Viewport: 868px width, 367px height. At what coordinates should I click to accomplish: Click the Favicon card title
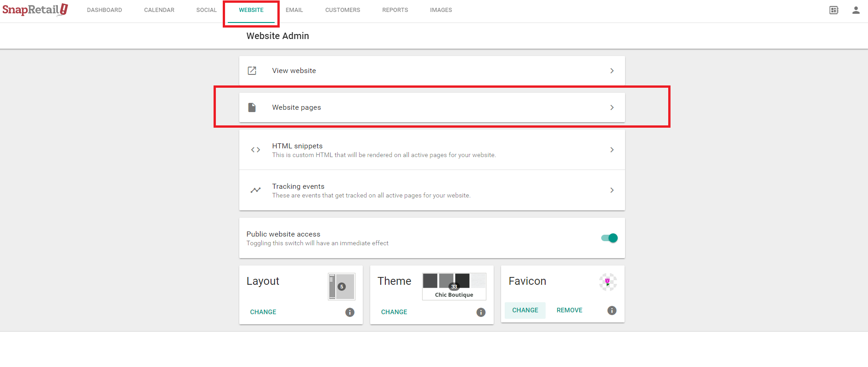[x=527, y=281]
